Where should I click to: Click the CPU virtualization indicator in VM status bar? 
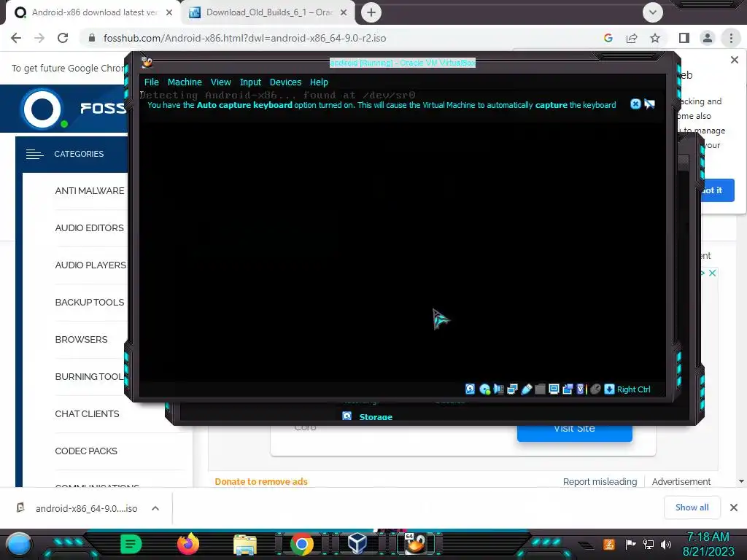[x=581, y=389]
